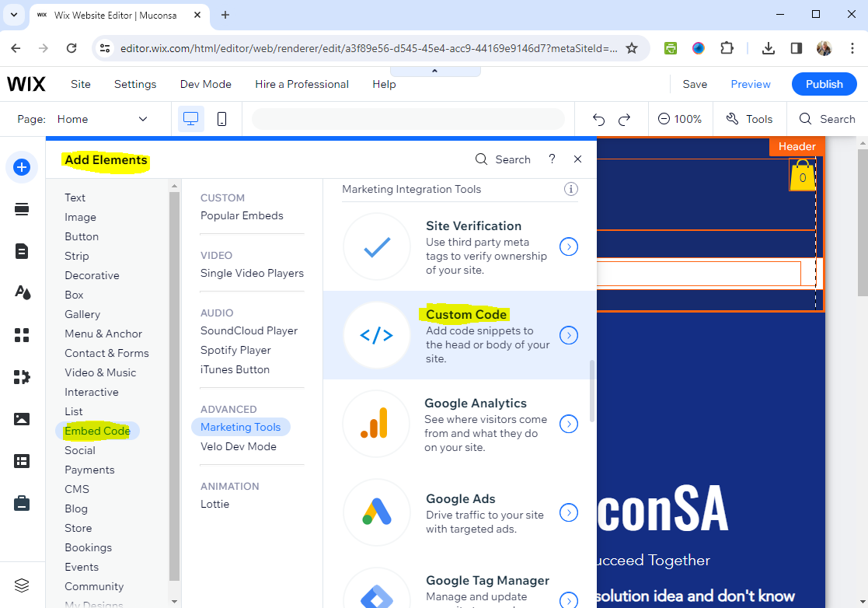868x608 pixels.
Task: Click the Preview link
Action: [x=750, y=84]
